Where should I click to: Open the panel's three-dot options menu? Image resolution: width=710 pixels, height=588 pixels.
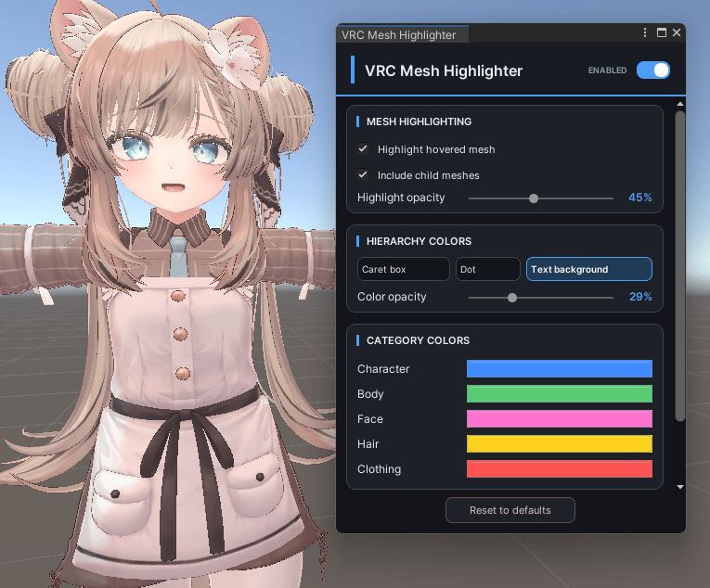pos(645,32)
